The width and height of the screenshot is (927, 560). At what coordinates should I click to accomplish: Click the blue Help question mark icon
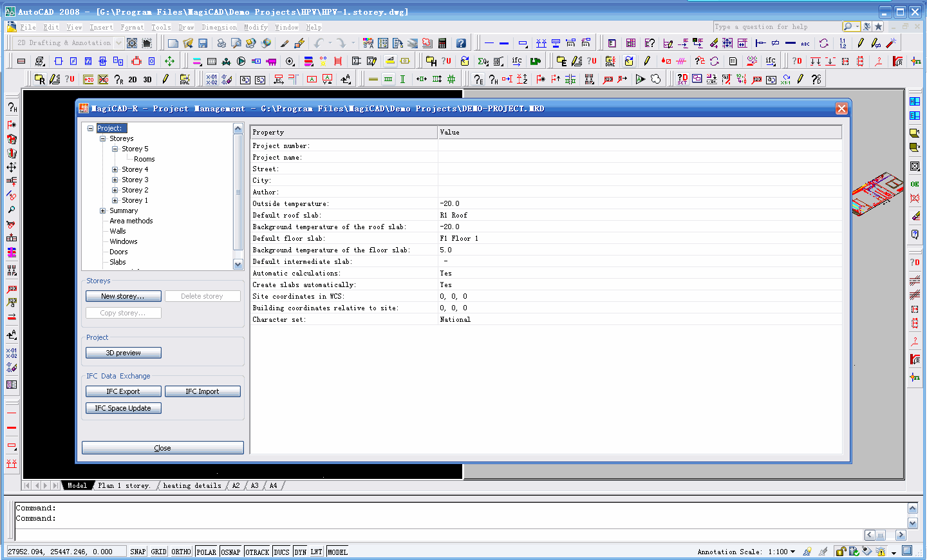click(x=461, y=43)
